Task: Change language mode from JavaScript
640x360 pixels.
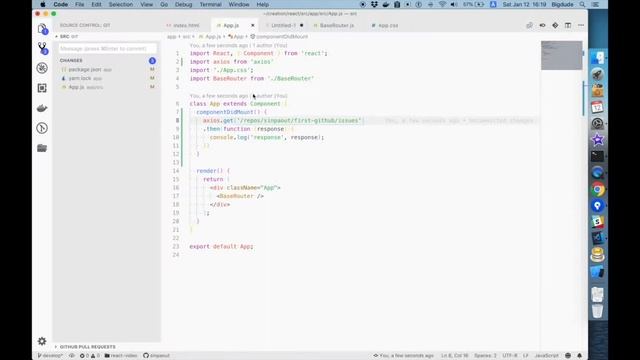Action: coord(547,356)
